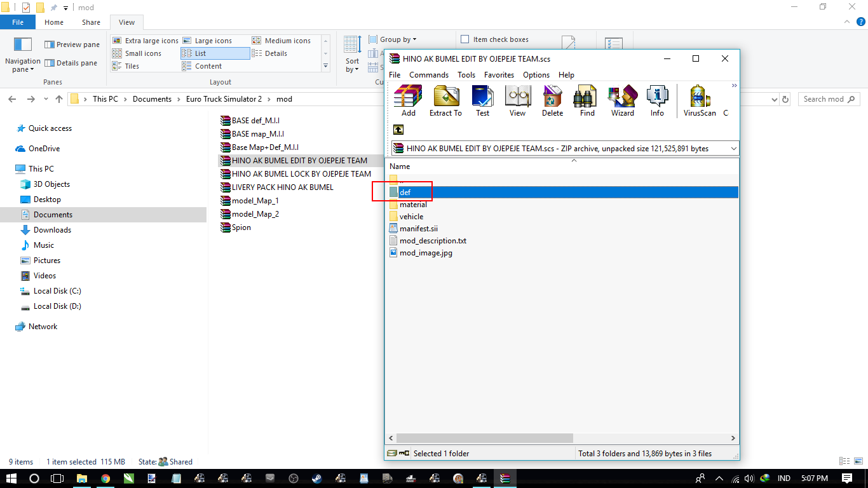
Task: Select the material folder in WinRAR
Action: (x=413, y=205)
